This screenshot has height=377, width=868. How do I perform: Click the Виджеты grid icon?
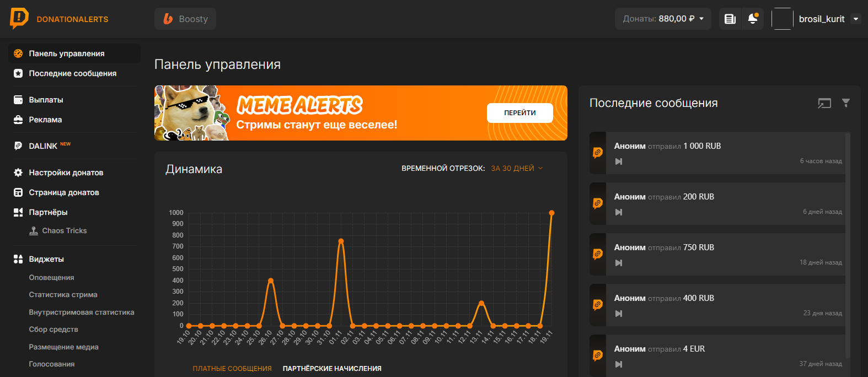tap(18, 259)
